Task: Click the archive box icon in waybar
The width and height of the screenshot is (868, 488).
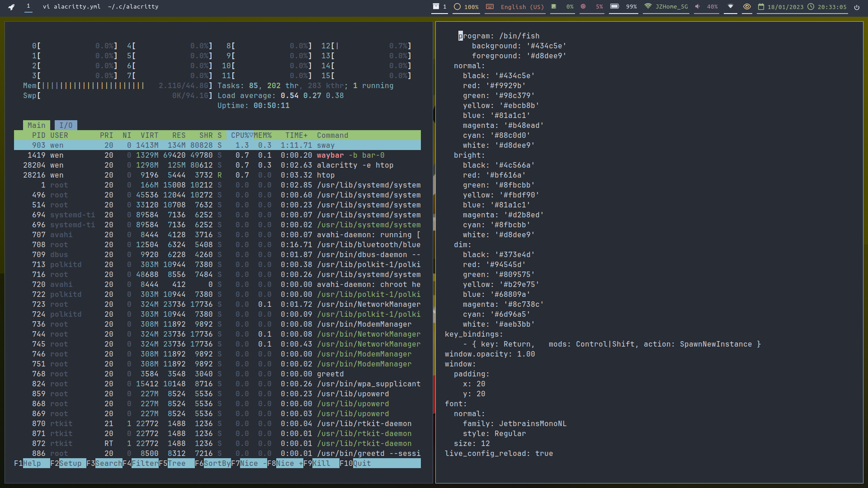Action: point(436,7)
